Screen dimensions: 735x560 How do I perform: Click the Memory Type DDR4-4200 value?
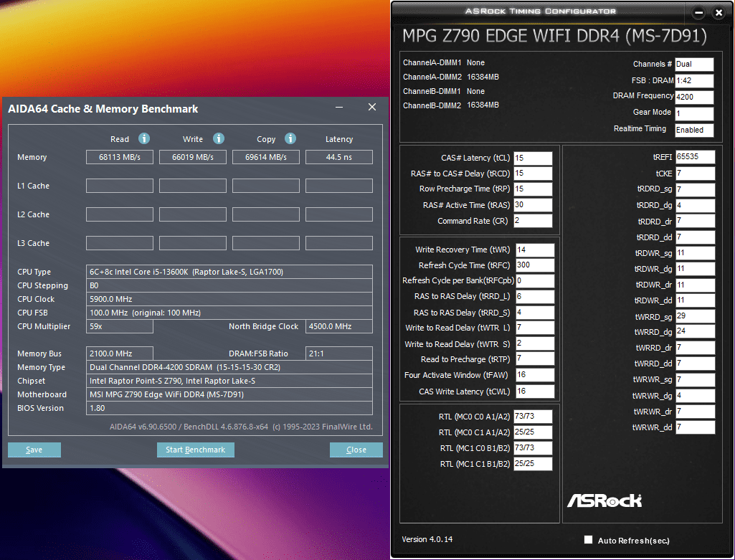pos(229,367)
